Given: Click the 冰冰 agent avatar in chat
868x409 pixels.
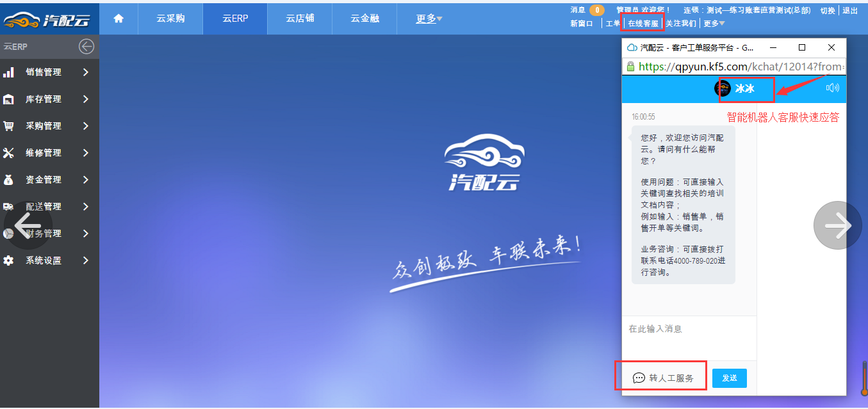Looking at the screenshot, I should [x=723, y=88].
